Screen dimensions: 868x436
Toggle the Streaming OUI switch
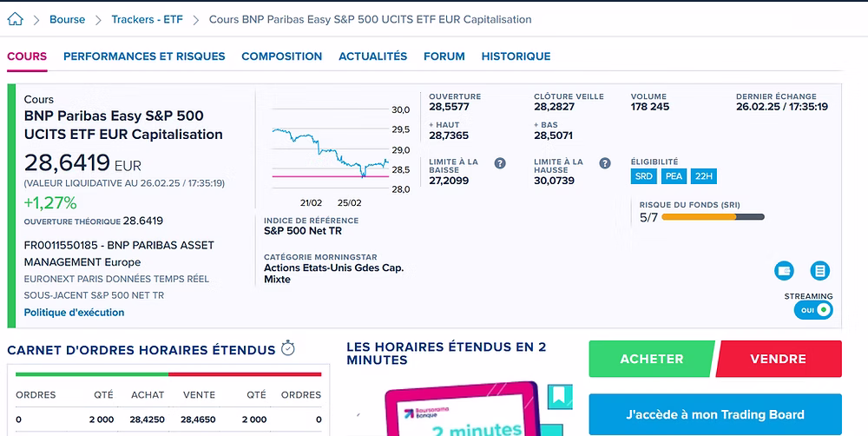click(813, 310)
